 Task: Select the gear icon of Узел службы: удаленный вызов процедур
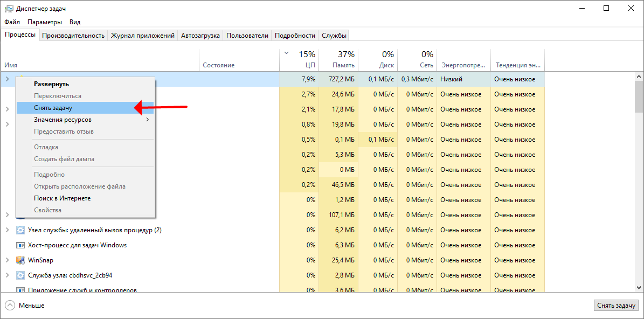click(x=20, y=230)
